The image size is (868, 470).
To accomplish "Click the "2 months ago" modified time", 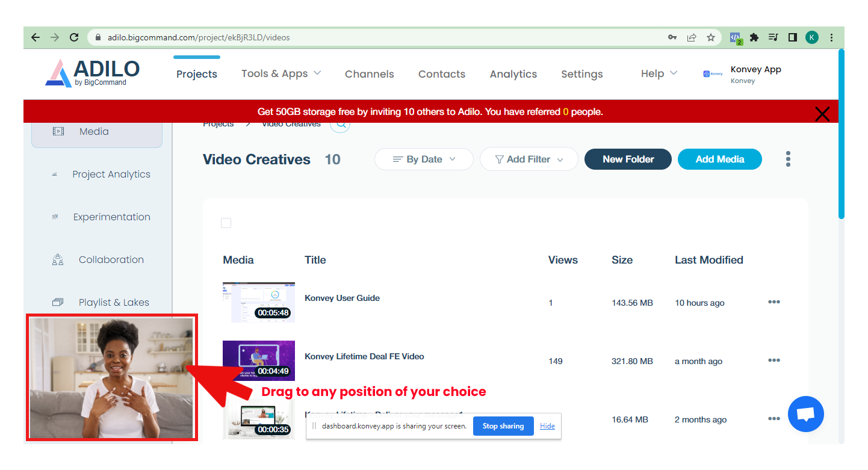I will pos(701,419).
